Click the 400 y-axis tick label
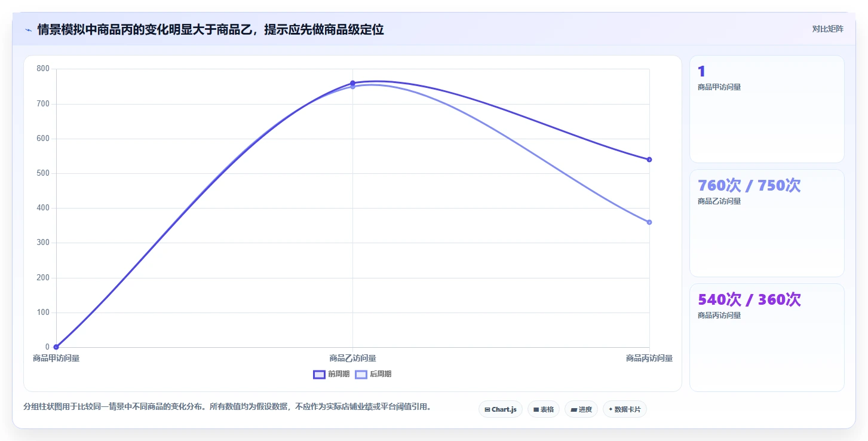868x441 pixels. coord(43,208)
